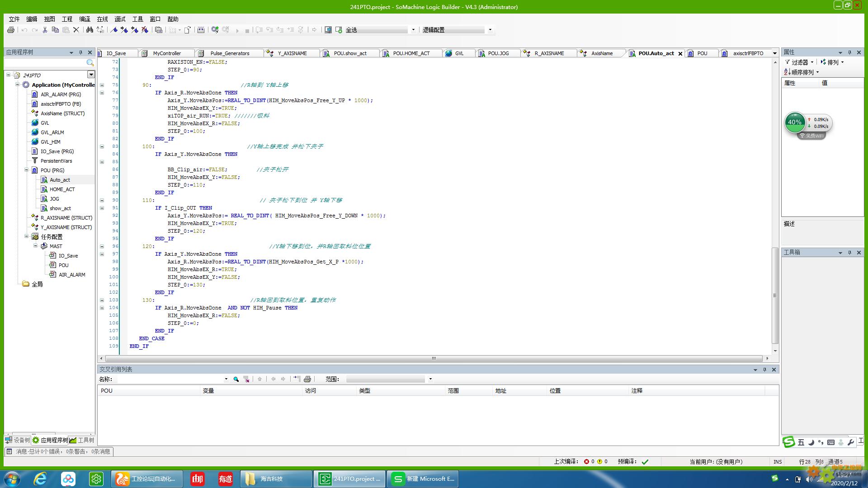Collapse the 241PTO root tree node
Viewport: 868px width, 488px height.
[8, 75]
